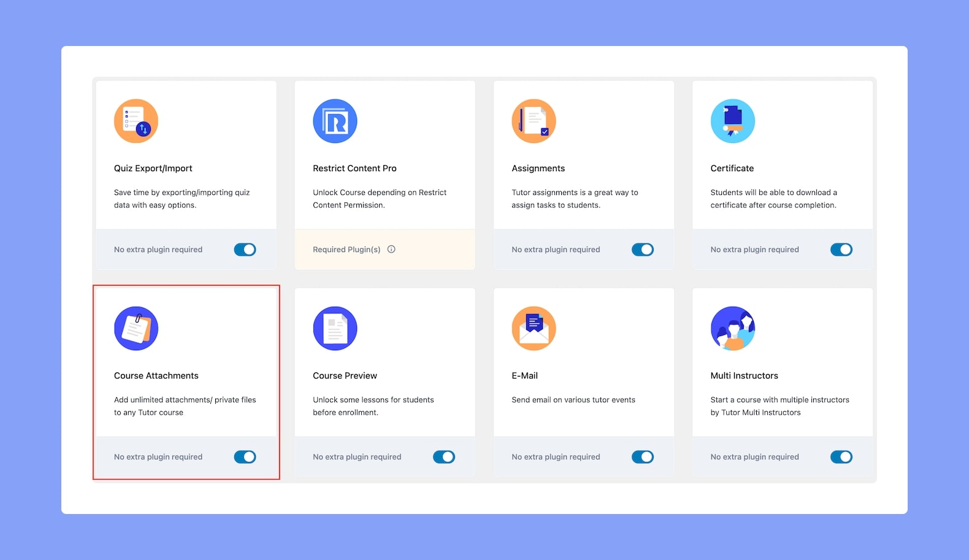Toggle the E-Mail addon switch
969x560 pixels.
point(643,457)
